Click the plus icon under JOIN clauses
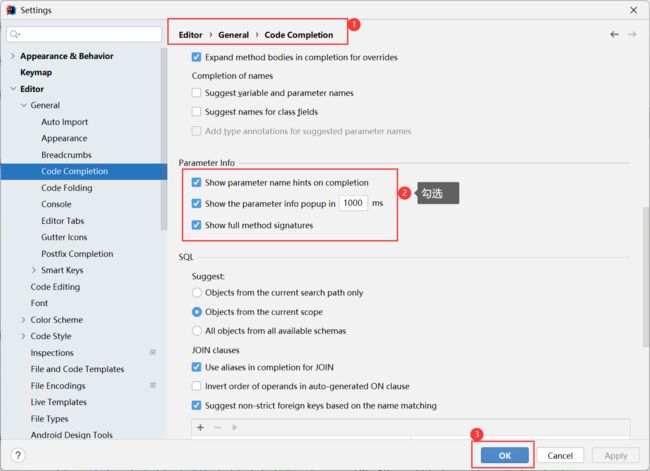The width and height of the screenshot is (650, 471). (x=200, y=427)
